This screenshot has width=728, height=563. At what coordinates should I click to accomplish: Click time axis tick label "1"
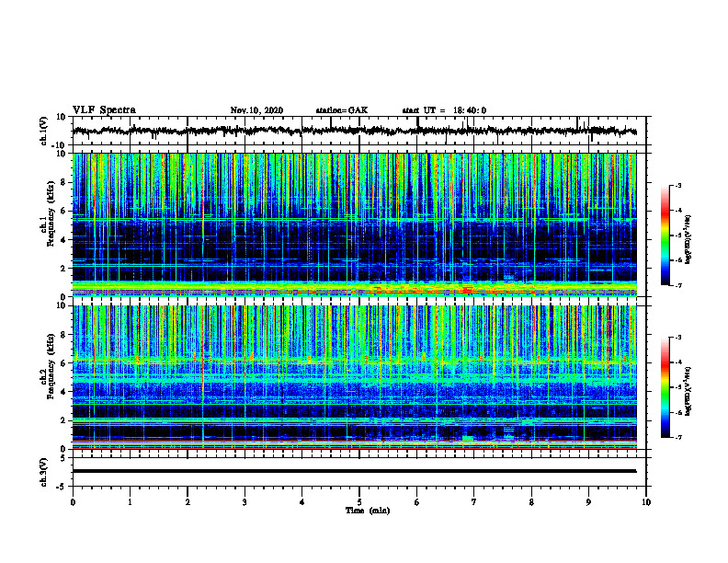(x=130, y=502)
